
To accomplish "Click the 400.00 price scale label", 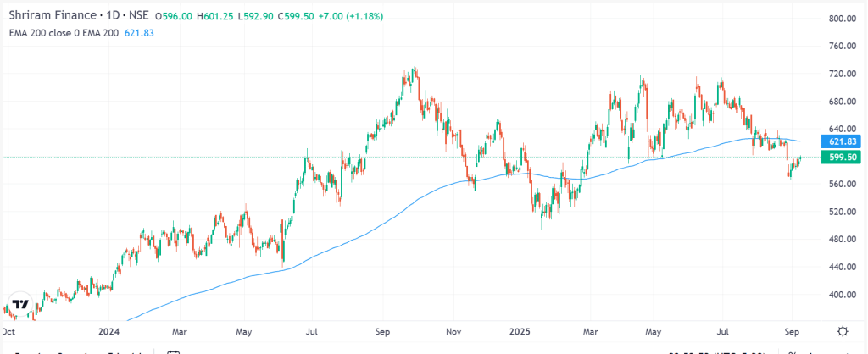I will (x=843, y=295).
